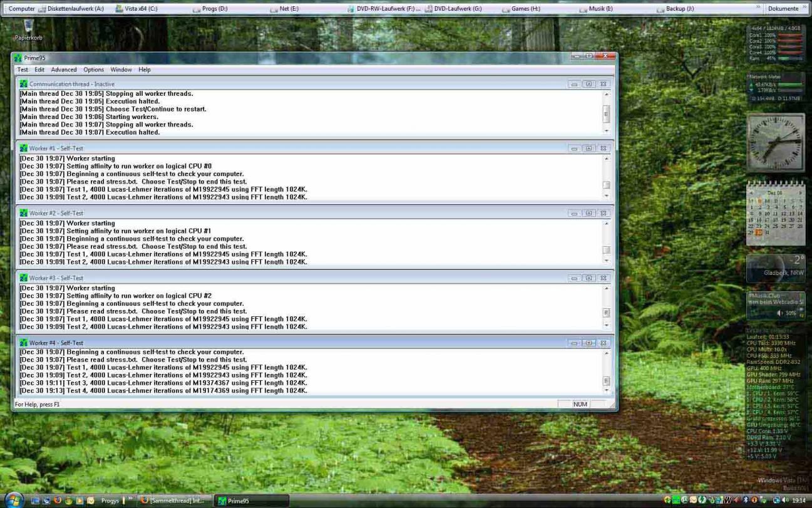
Task: Open the Help menu
Action: click(x=145, y=70)
